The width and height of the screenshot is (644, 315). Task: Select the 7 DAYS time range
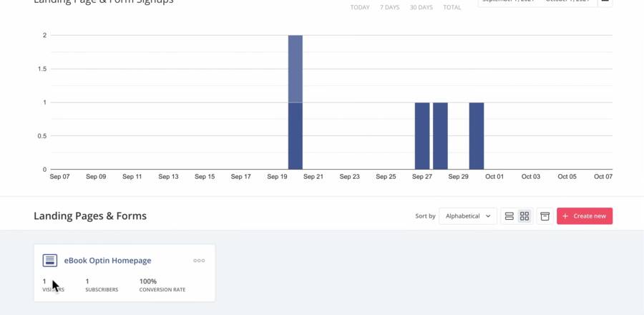pyautogui.click(x=389, y=7)
